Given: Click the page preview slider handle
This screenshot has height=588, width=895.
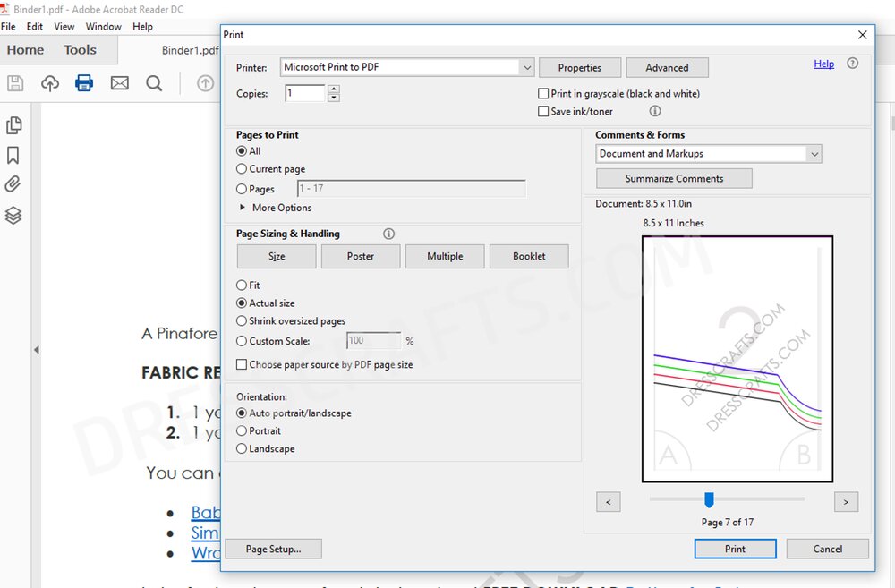Looking at the screenshot, I should pyautogui.click(x=709, y=499).
